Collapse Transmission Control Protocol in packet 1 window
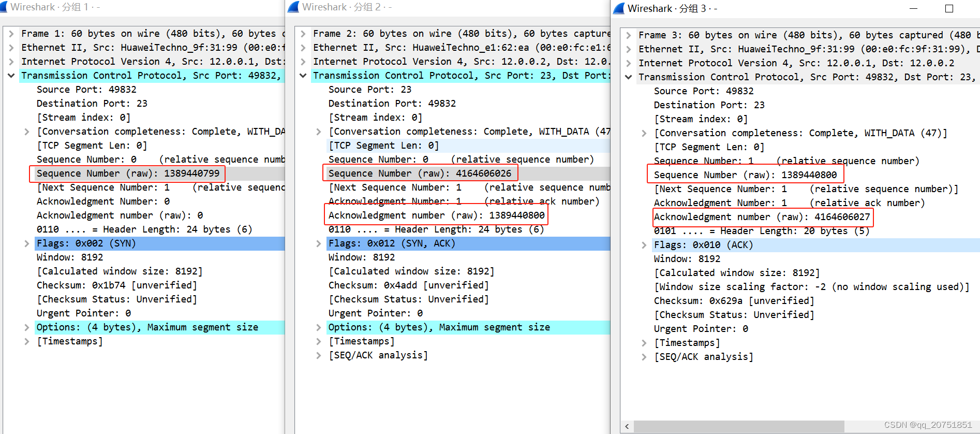The height and width of the screenshot is (434, 980). coord(11,76)
